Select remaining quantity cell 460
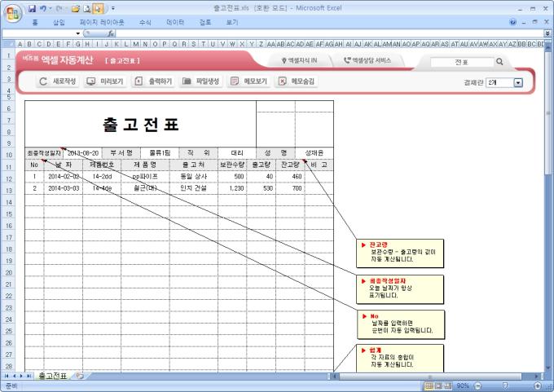Viewport: 554px width, 392px height. 290,176
